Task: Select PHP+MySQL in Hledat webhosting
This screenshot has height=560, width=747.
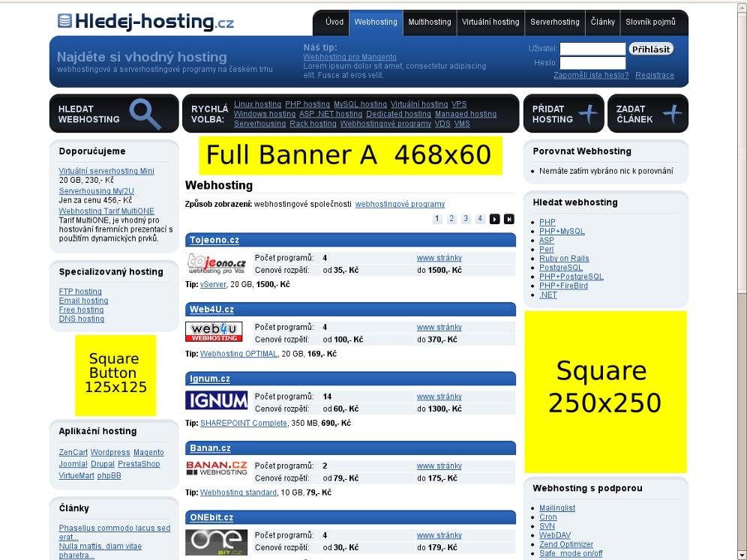Action: click(562, 232)
